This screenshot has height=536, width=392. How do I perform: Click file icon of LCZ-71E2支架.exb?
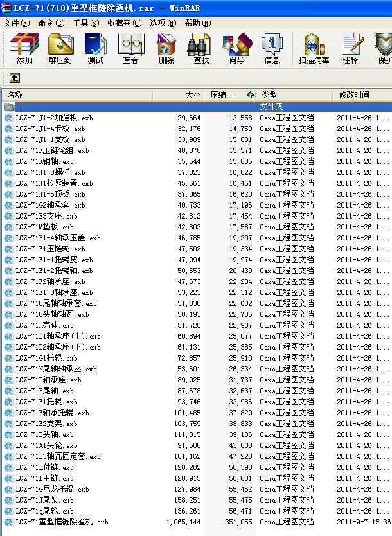[x=8, y=424]
